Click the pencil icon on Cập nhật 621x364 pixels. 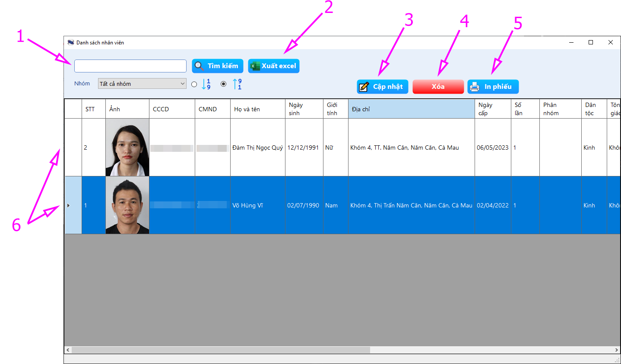(364, 87)
